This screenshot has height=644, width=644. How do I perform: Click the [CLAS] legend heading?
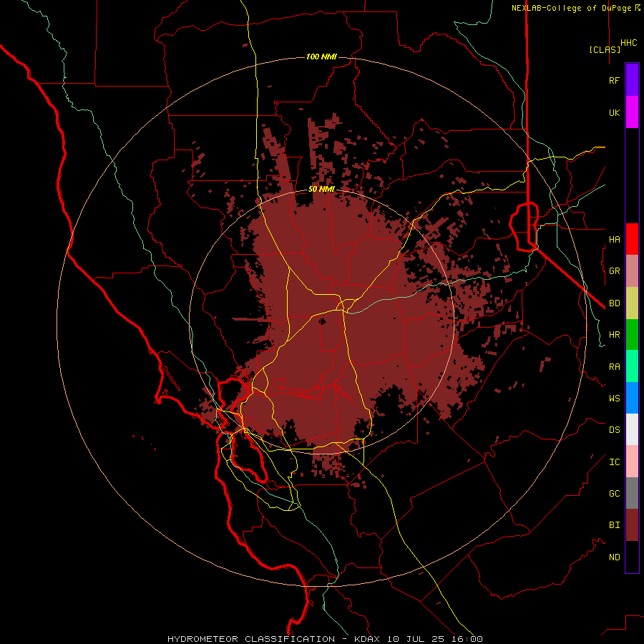click(605, 49)
